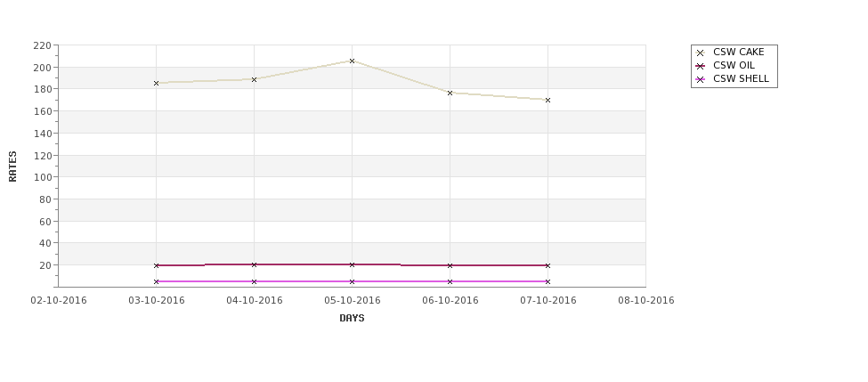The width and height of the screenshot is (868, 382).
Task: Click CSW CAKE peak point on 05-10-2016
Action: pyautogui.click(x=352, y=61)
